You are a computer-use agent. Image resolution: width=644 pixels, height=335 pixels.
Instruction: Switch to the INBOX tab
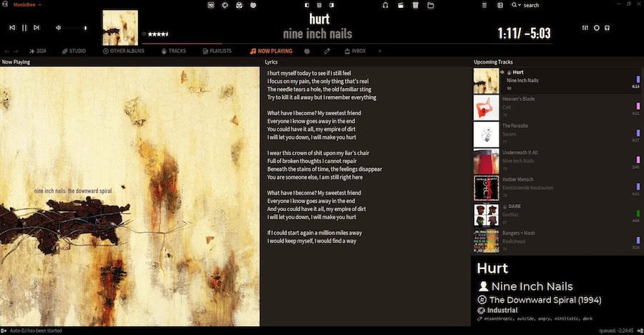tap(355, 51)
